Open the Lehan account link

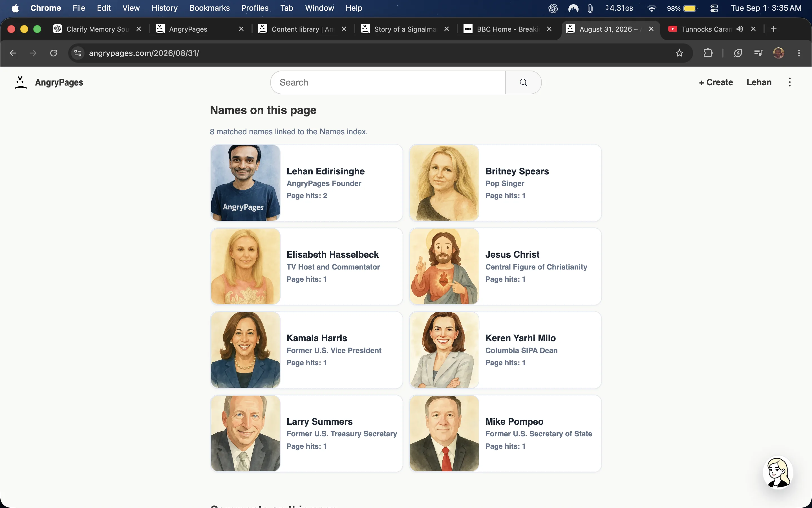[759, 82]
